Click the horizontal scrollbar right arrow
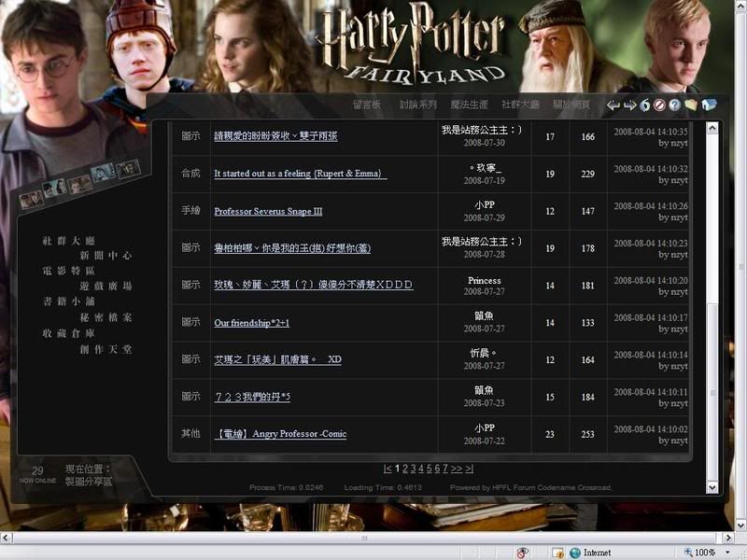The height and width of the screenshot is (560, 747). [x=728, y=539]
